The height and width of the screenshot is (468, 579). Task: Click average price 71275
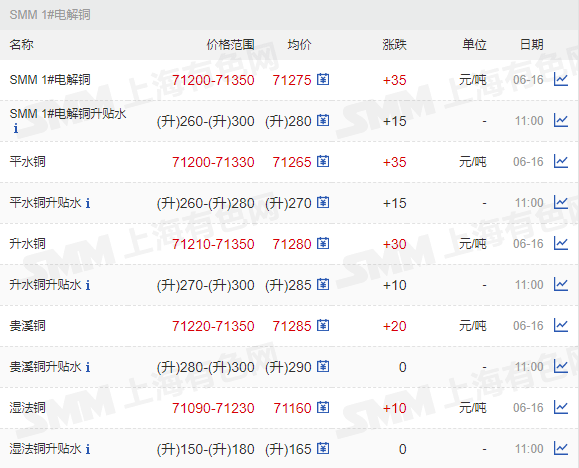pos(292,80)
